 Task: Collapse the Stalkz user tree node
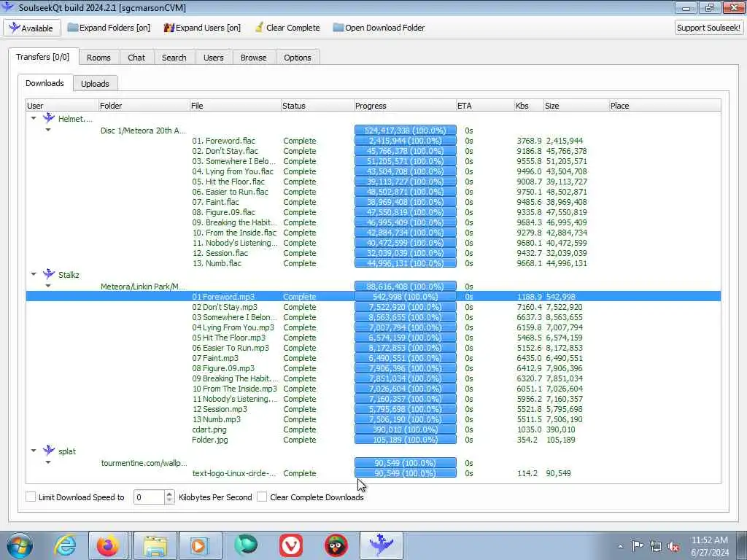tap(34, 274)
